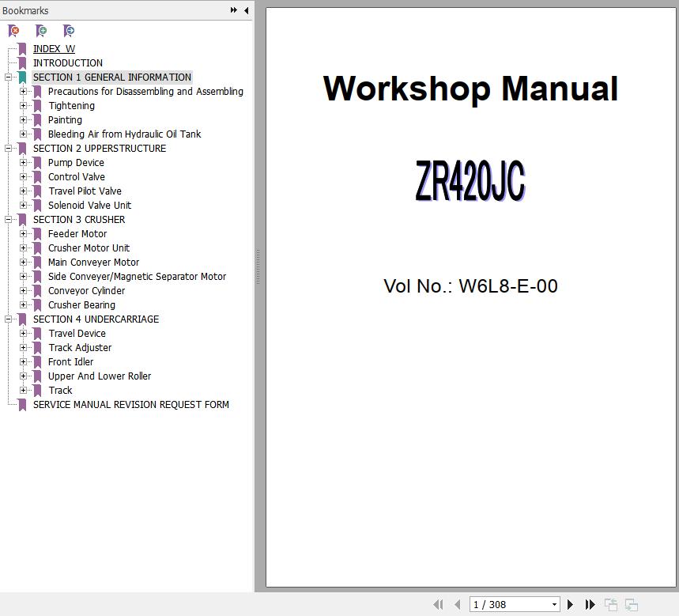Collapse SECTION 1 GENERAL INFORMATION node
Viewport: 679px width, 616px height.
click(8, 77)
